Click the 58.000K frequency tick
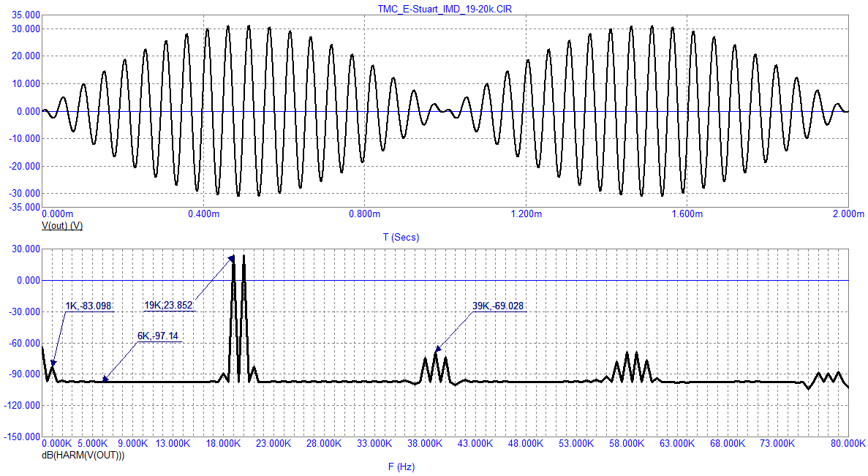The width and height of the screenshot is (868, 476). tap(626, 443)
